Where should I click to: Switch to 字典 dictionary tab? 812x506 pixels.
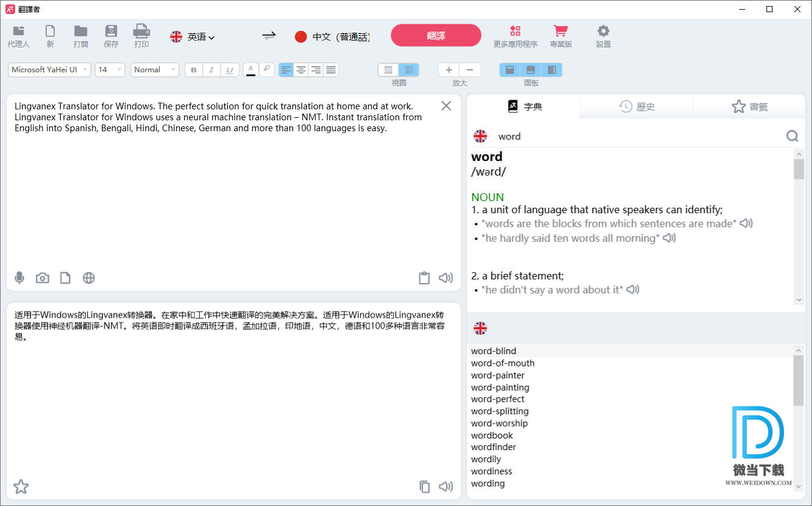point(524,106)
